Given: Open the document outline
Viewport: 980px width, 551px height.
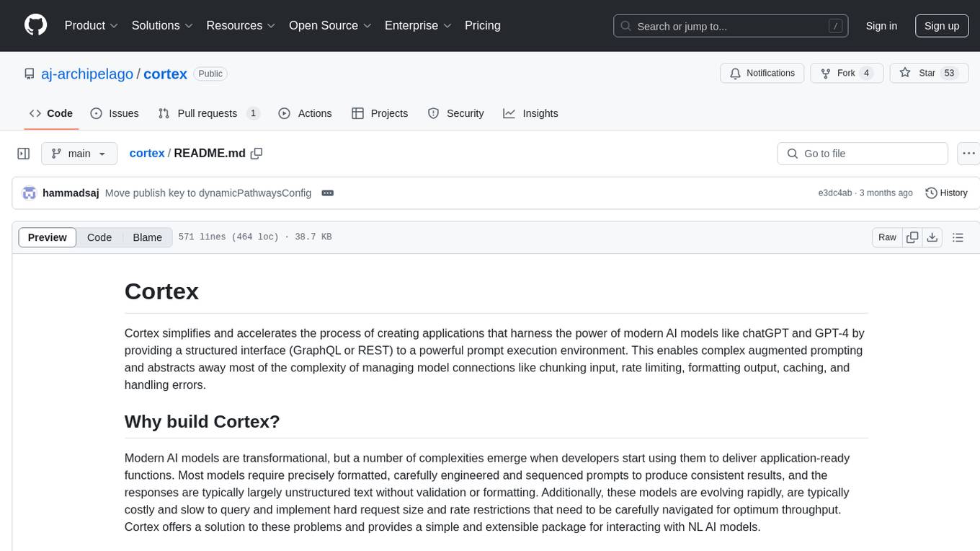Looking at the screenshot, I should coord(958,237).
